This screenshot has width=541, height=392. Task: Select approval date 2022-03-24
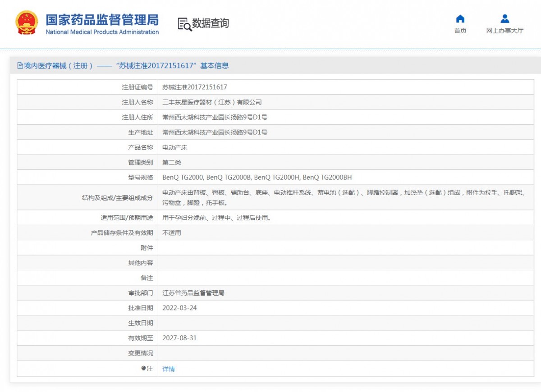179,308
